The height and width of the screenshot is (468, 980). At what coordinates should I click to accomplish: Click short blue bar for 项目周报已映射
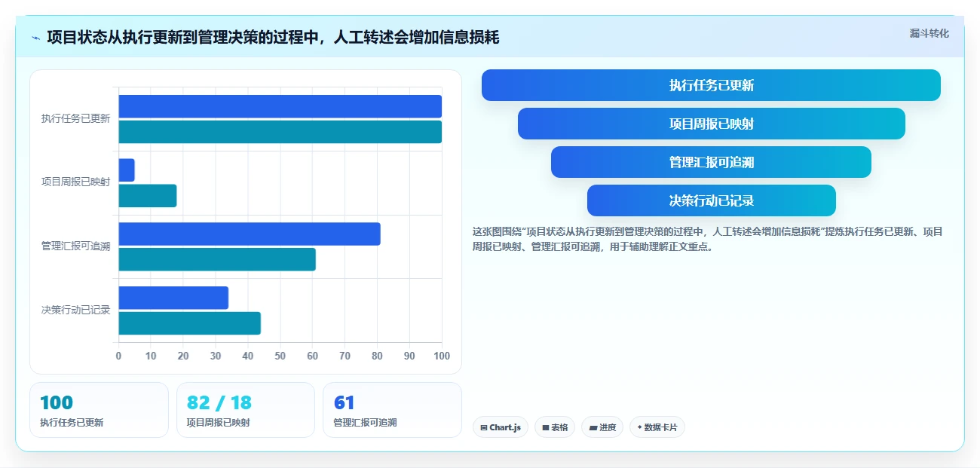[x=127, y=170]
